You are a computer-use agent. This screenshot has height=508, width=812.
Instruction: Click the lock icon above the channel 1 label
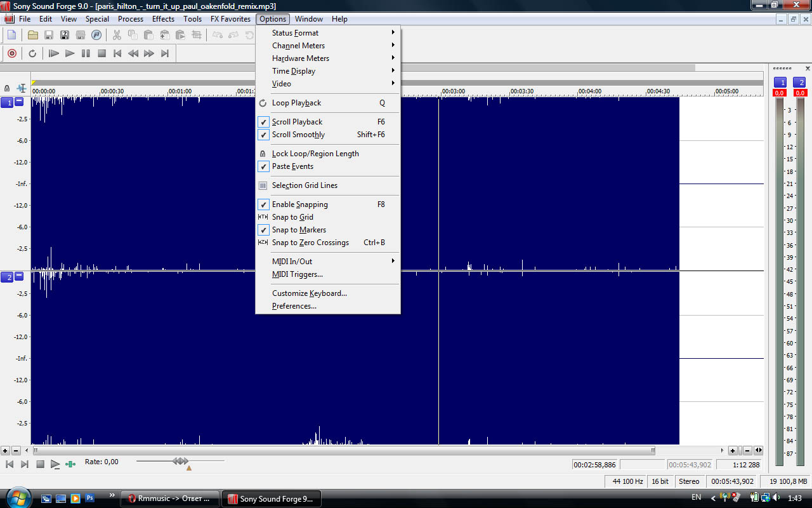(x=7, y=88)
